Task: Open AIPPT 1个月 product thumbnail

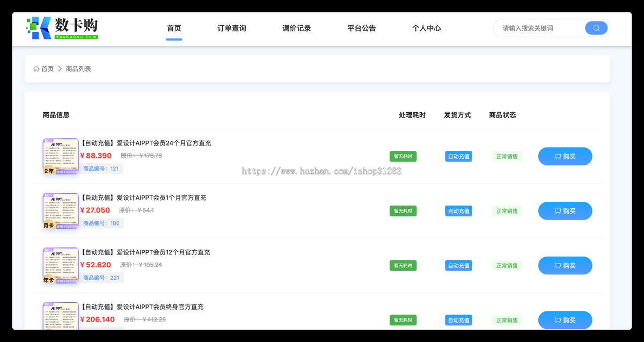Action: pyautogui.click(x=61, y=212)
